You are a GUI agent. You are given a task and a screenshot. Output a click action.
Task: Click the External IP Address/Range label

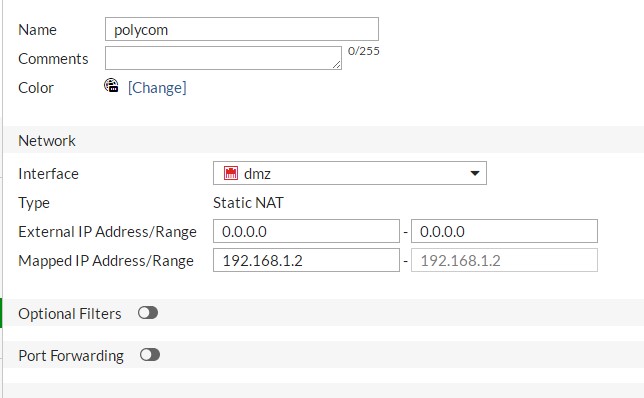click(x=108, y=232)
